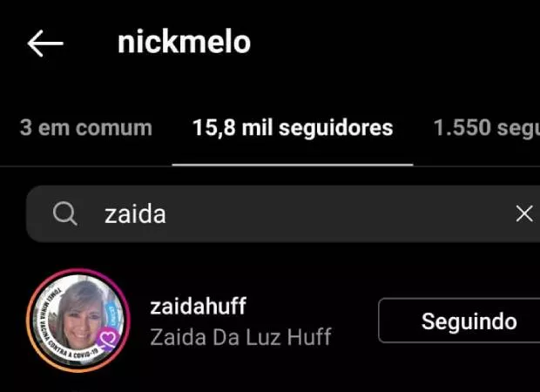Viewport: 540px width, 392px height.
Task: Focus the search field containing zaida
Action: coord(283,213)
